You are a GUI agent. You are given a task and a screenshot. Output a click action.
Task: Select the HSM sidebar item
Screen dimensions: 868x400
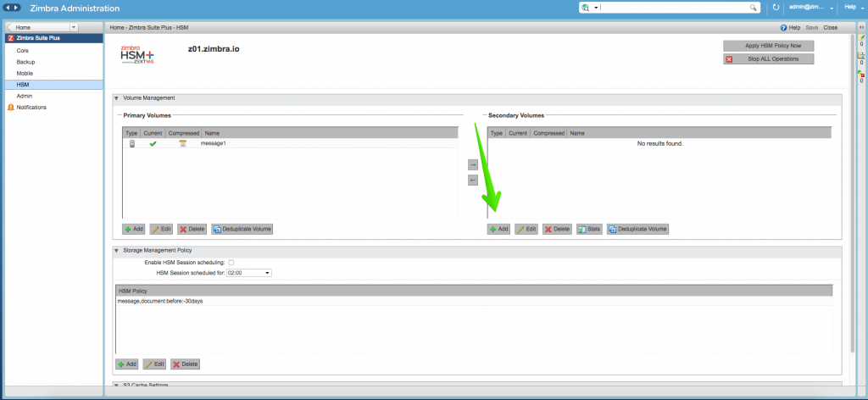coord(54,85)
